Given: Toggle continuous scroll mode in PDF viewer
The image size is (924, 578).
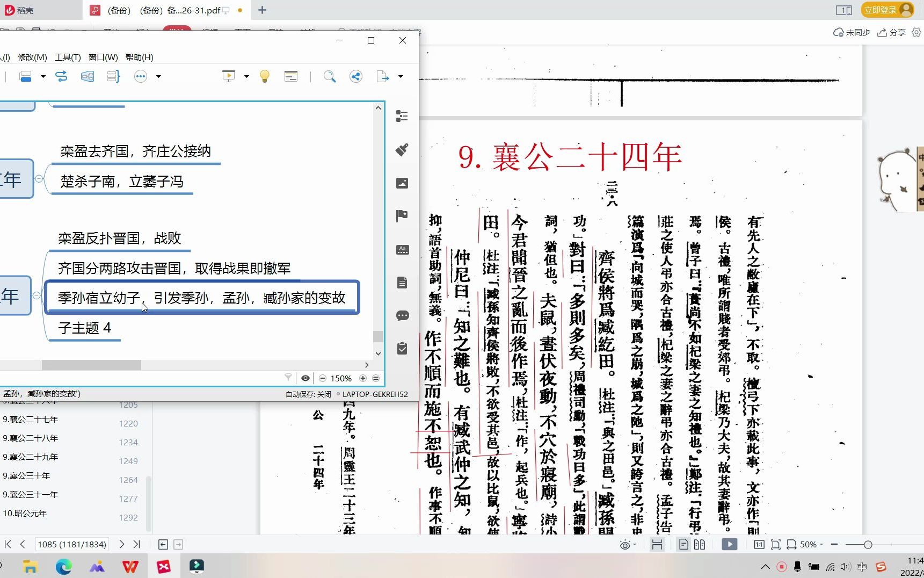Looking at the screenshot, I should tap(657, 544).
